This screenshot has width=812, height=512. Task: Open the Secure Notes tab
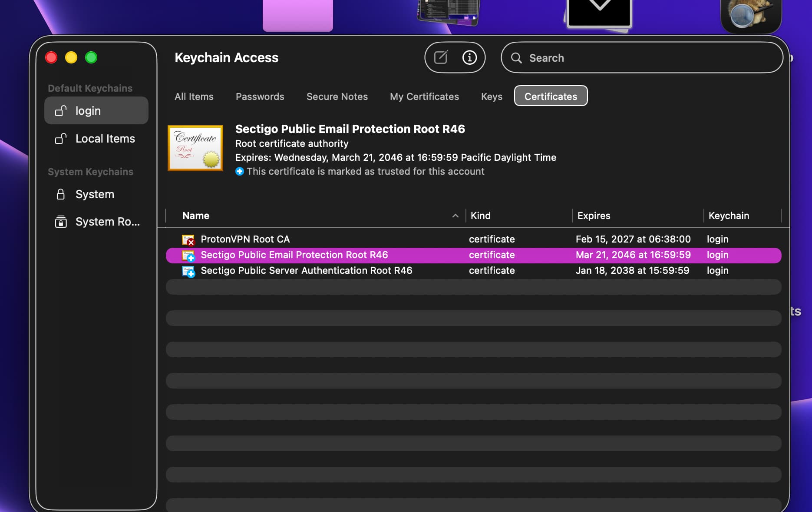pyautogui.click(x=337, y=96)
